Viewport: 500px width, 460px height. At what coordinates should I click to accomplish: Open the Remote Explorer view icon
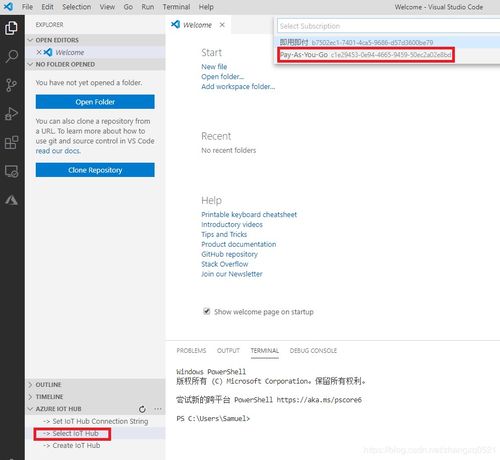coord(11,171)
